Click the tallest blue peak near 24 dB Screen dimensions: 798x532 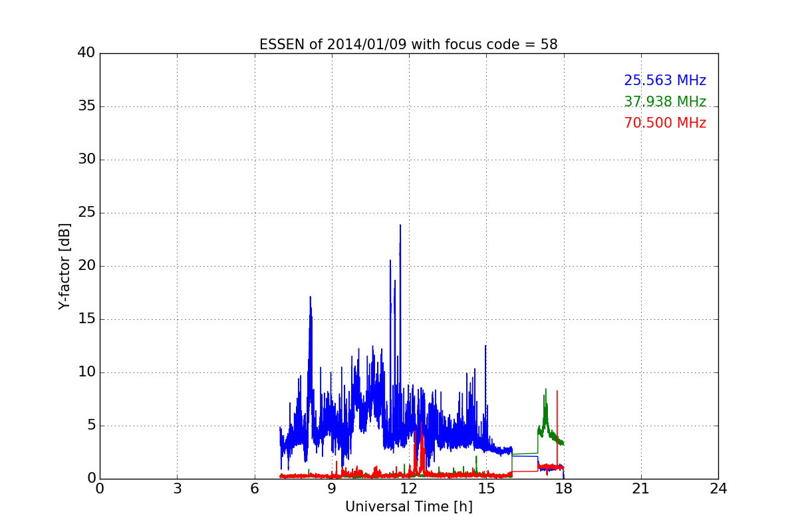[x=400, y=225]
